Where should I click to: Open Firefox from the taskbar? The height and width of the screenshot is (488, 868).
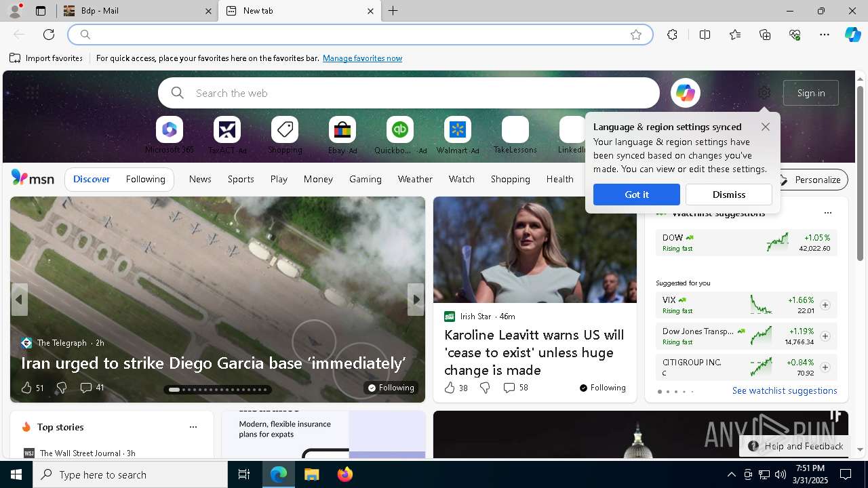pyautogui.click(x=345, y=474)
